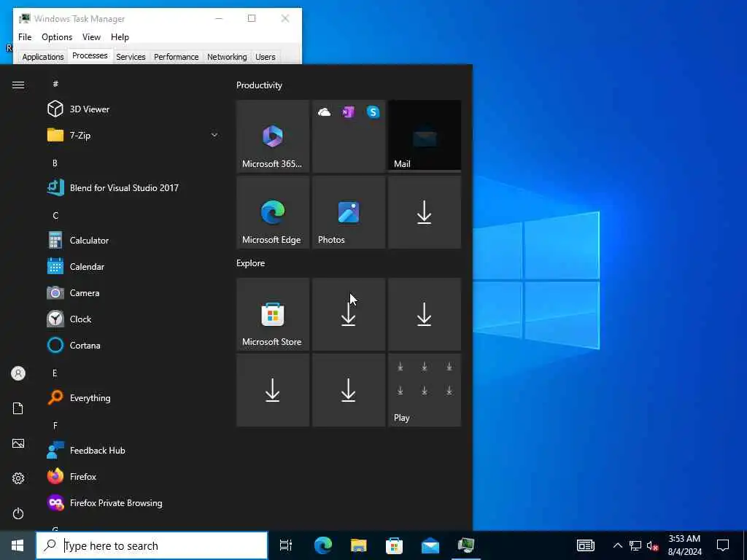Focus the taskbar search box

(152, 545)
